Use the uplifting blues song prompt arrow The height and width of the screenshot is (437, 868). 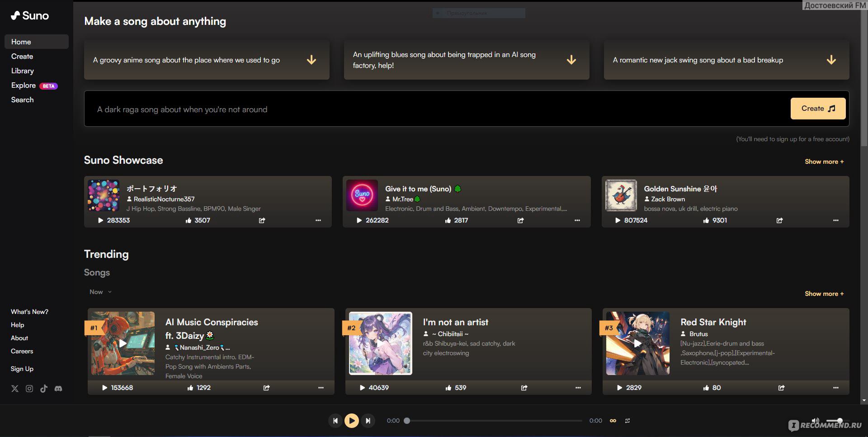tap(571, 60)
